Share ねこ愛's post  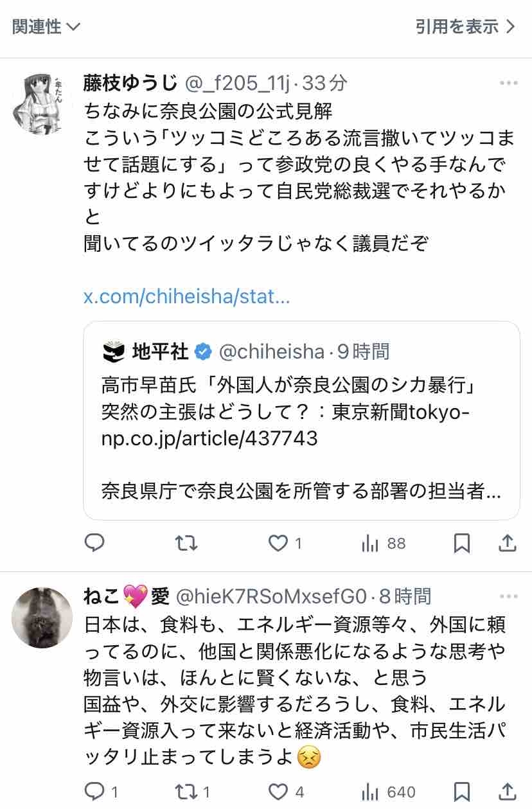pyautogui.click(x=508, y=791)
